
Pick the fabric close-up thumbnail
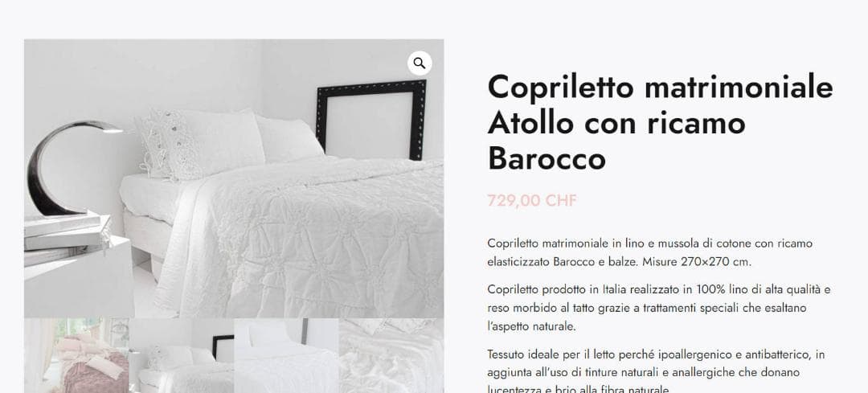pos(391,355)
